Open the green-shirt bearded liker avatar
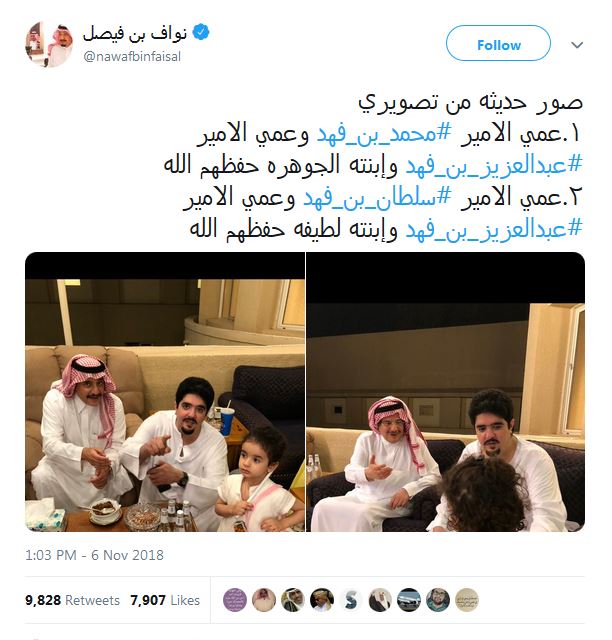Image resolution: width=612 pixels, height=640 pixels. pos(438,600)
